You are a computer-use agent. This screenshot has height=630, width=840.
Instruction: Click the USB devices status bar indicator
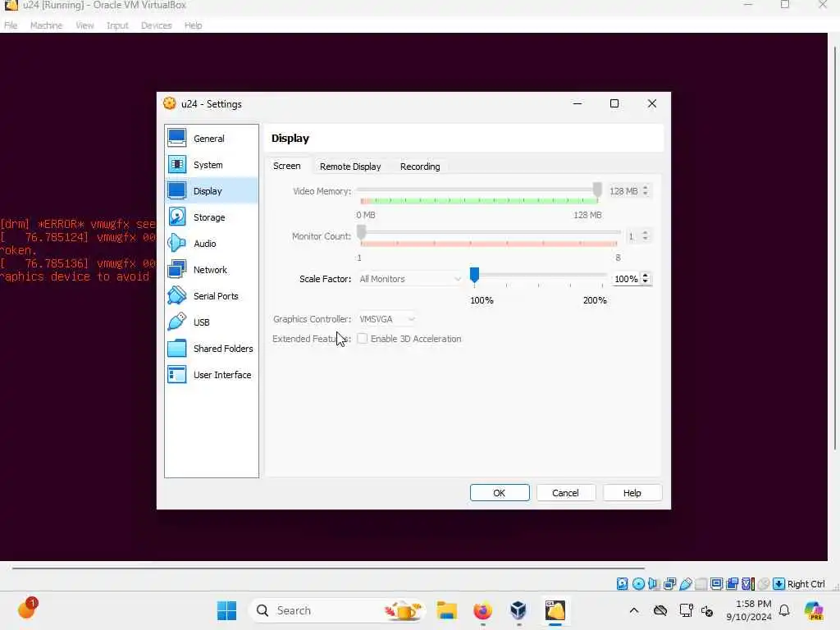pos(685,584)
